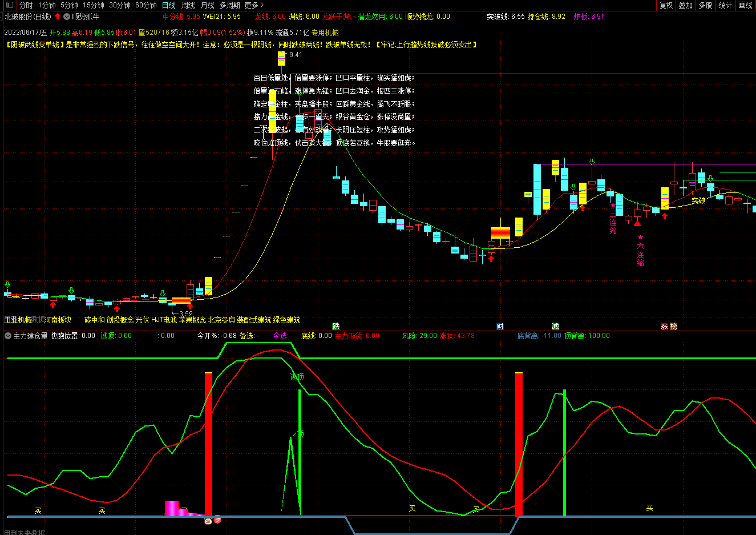Select the 30分钟 period

(120, 5)
